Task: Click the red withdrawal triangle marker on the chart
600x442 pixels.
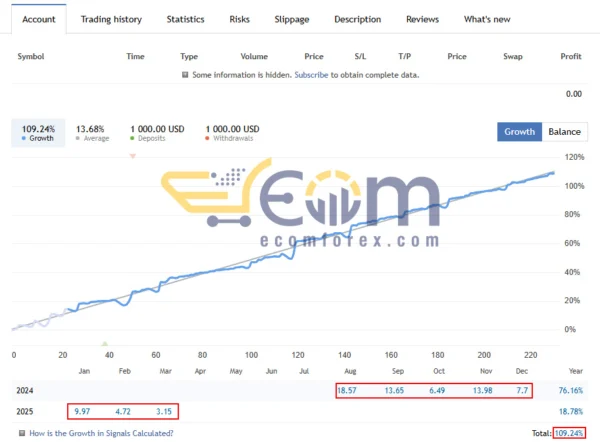Action: tap(133, 158)
